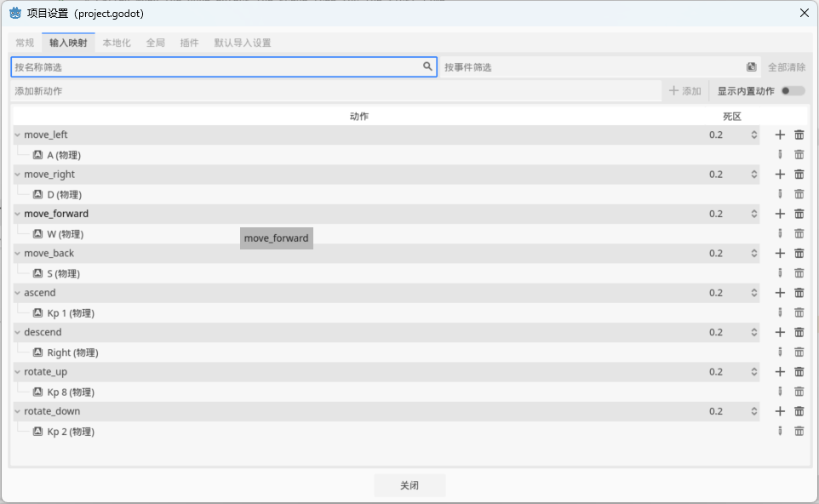819x504 pixels.
Task: Click the add event icon for move_left
Action: (780, 135)
